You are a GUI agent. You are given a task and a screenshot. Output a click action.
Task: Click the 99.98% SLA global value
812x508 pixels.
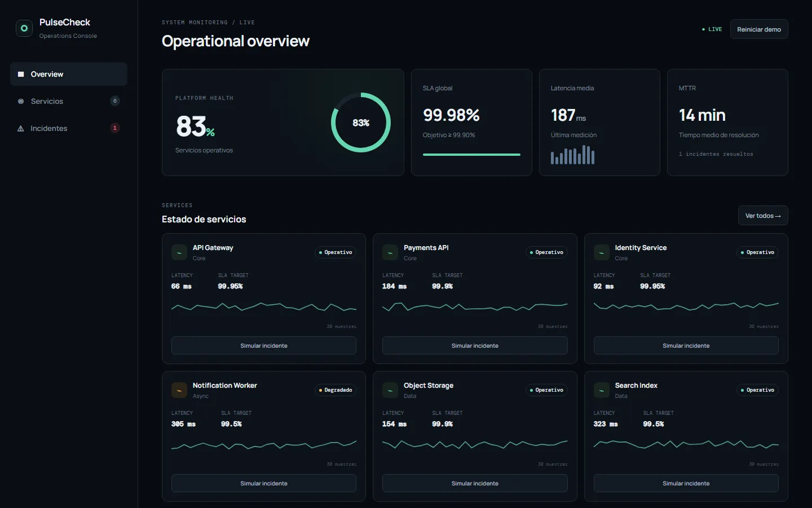point(451,115)
